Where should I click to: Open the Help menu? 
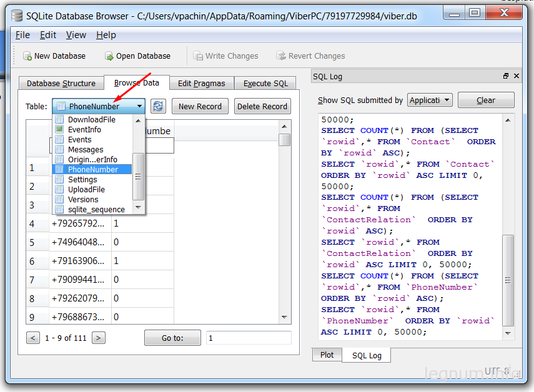[106, 35]
